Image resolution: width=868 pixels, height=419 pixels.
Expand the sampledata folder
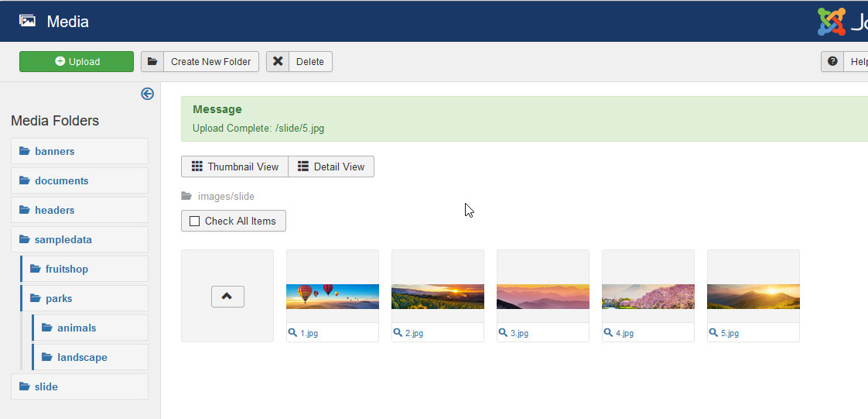pyautogui.click(x=63, y=240)
